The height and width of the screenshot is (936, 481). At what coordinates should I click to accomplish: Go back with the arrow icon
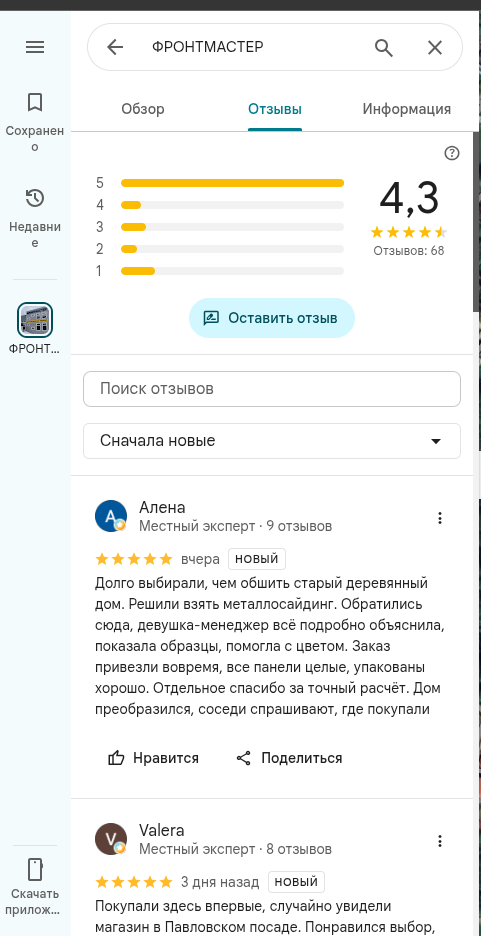point(115,47)
